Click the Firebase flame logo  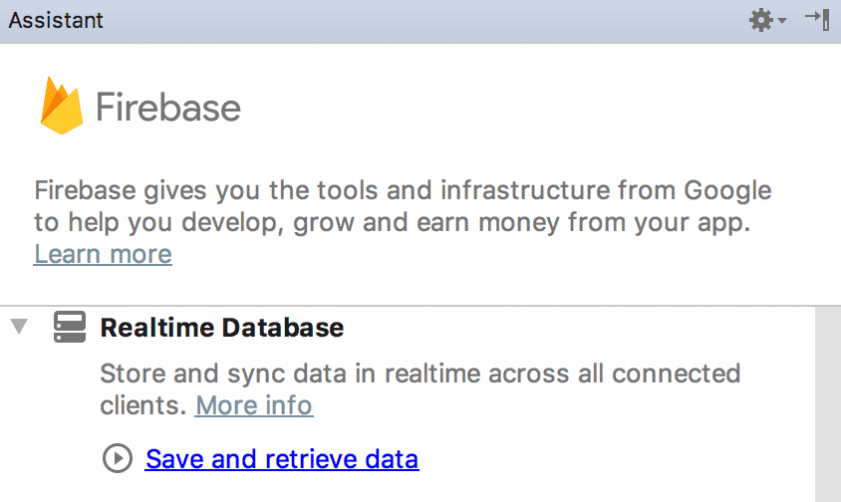point(62,106)
